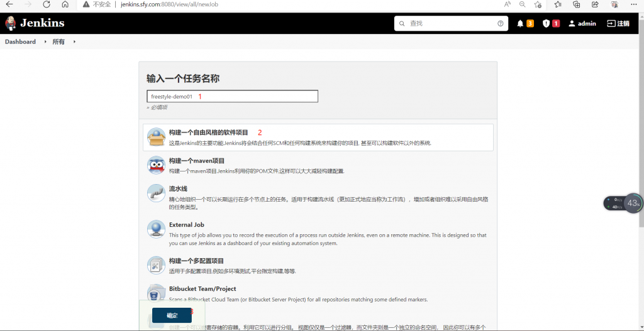The height and width of the screenshot is (331, 644).
Task: Click the Jenkins 查找 search box
Action: (x=451, y=23)
